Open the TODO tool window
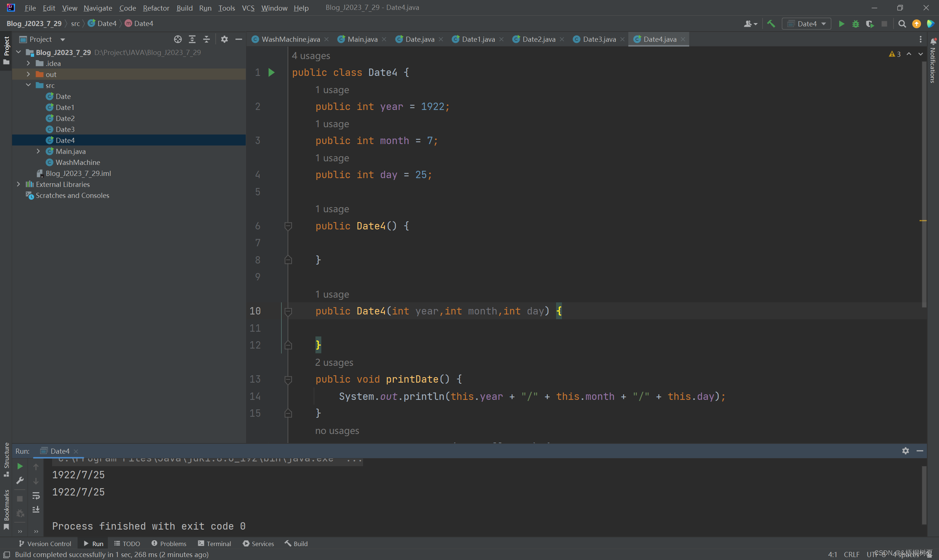939x560 pixels. pos(127,544)
